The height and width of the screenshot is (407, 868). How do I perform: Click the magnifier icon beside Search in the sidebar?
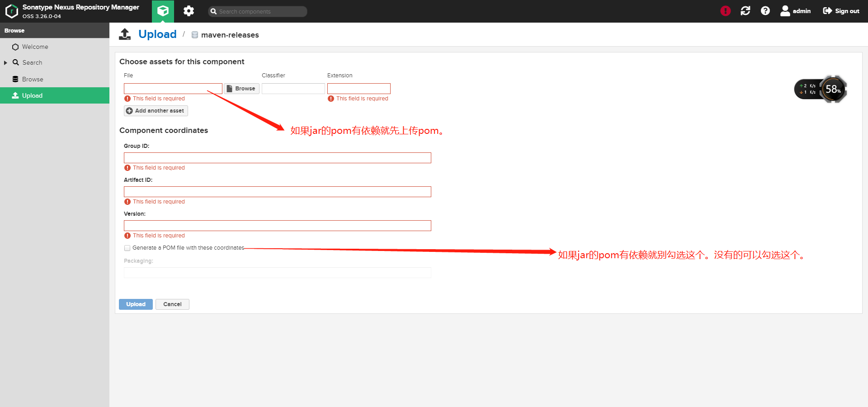16,62
